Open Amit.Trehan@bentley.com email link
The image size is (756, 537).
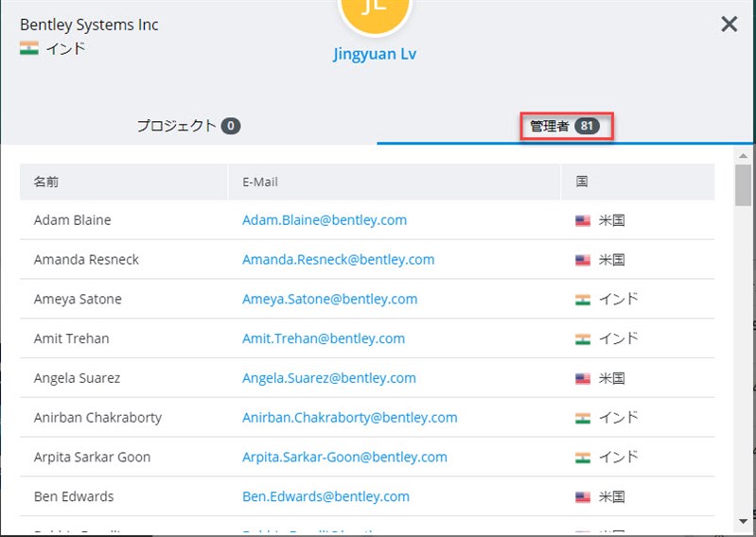point(324,338)
